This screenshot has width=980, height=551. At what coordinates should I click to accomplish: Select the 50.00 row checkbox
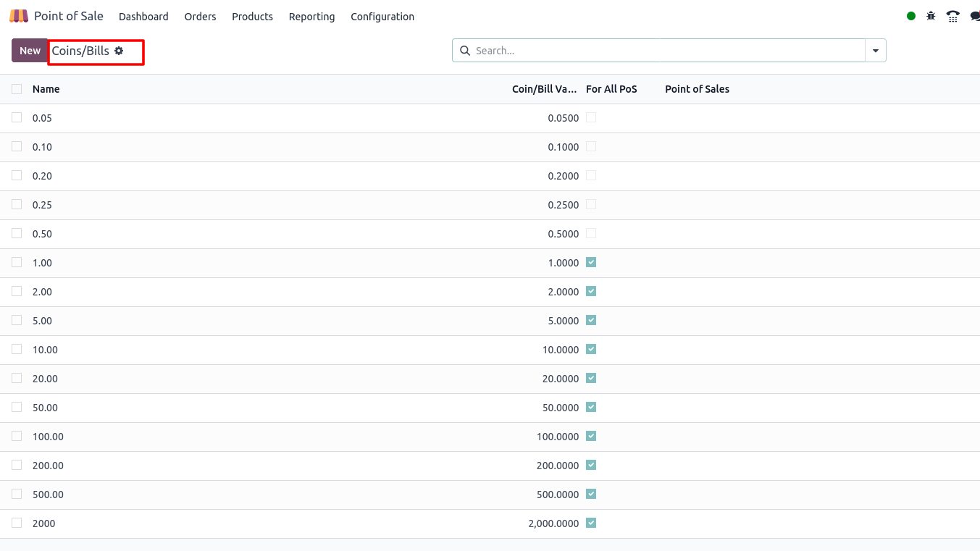pyautogui.click(x=17, y=407)
